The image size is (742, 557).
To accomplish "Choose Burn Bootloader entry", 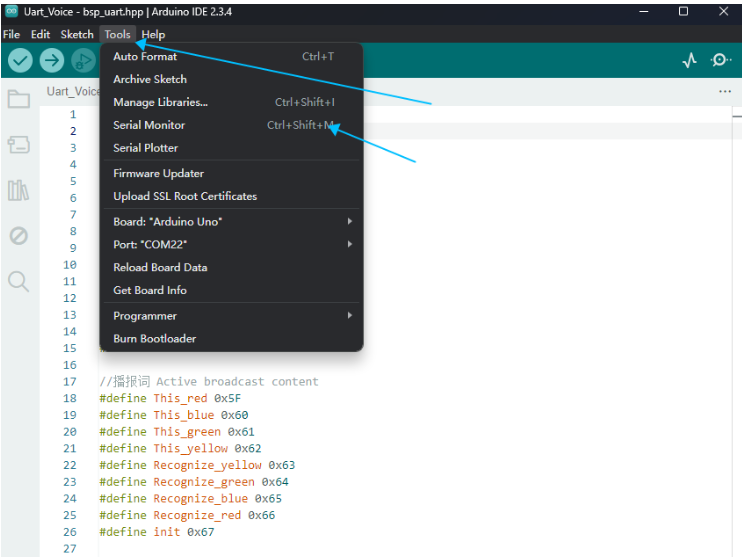I will (x=231, y=338).
